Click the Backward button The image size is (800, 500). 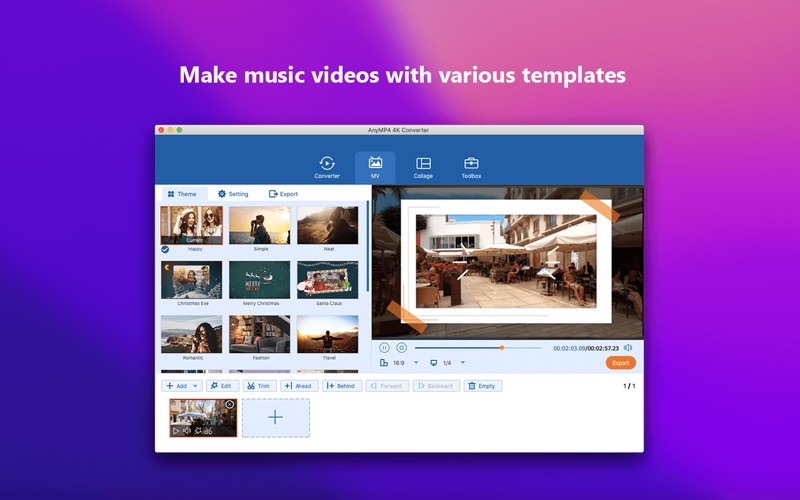436,386
